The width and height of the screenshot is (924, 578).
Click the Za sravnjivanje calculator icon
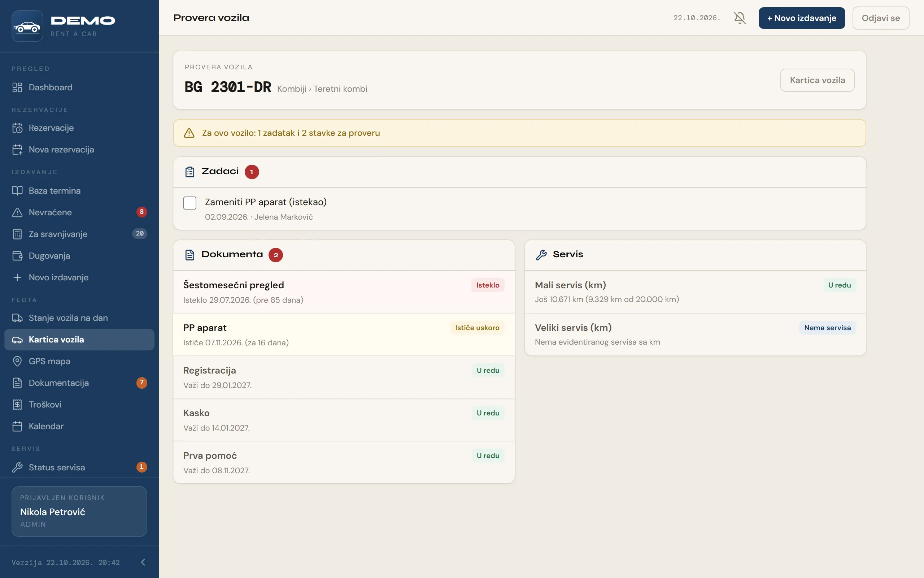pos(17,234)
